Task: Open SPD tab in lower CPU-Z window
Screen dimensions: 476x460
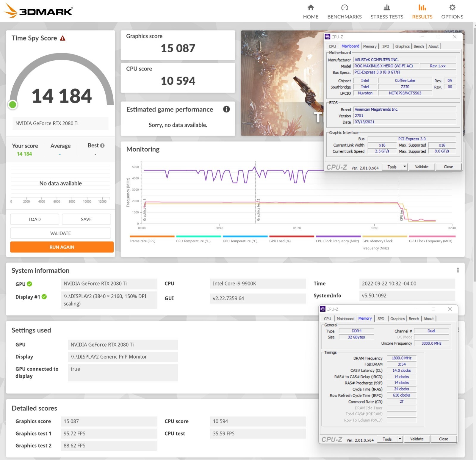Action: tap(381, 318)
